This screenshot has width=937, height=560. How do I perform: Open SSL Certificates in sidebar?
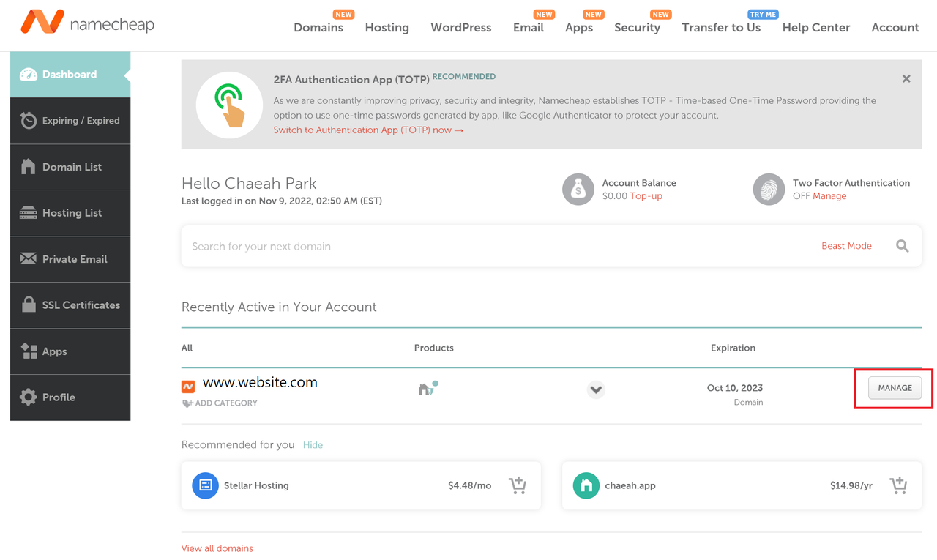pyautogui.click(x=70, y=305)
